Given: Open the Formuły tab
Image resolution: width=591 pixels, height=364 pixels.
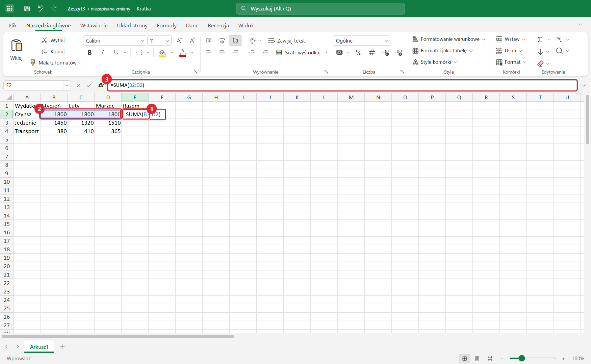Looking at the screenshot, I should coord(167,25).
